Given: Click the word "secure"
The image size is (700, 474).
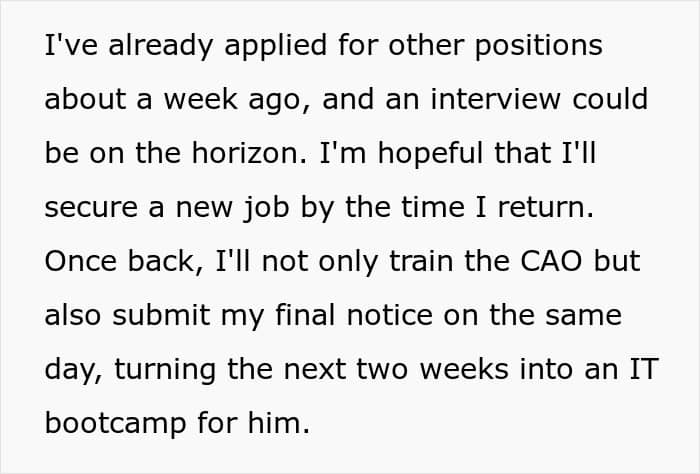Looking at the screenshot, I should click(94, 208).
